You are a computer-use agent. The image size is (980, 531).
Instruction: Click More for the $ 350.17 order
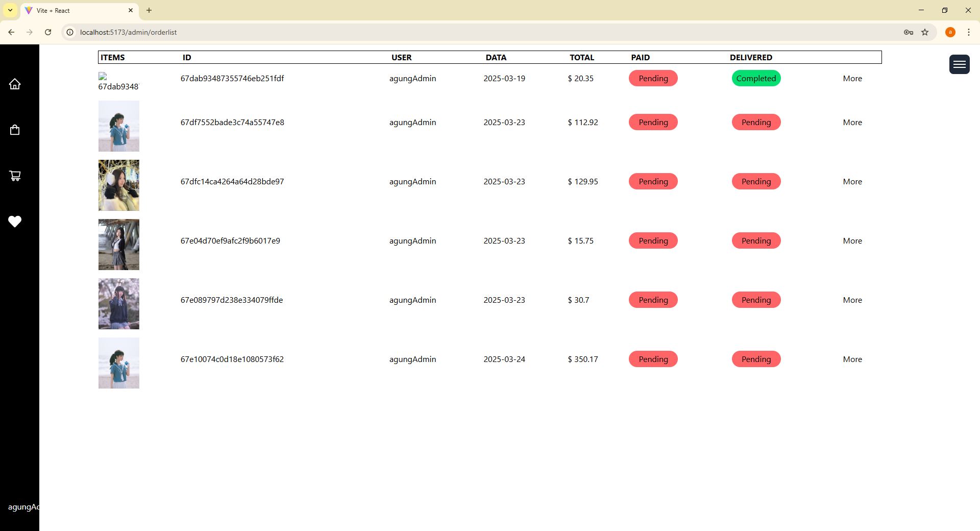point(852,359)
